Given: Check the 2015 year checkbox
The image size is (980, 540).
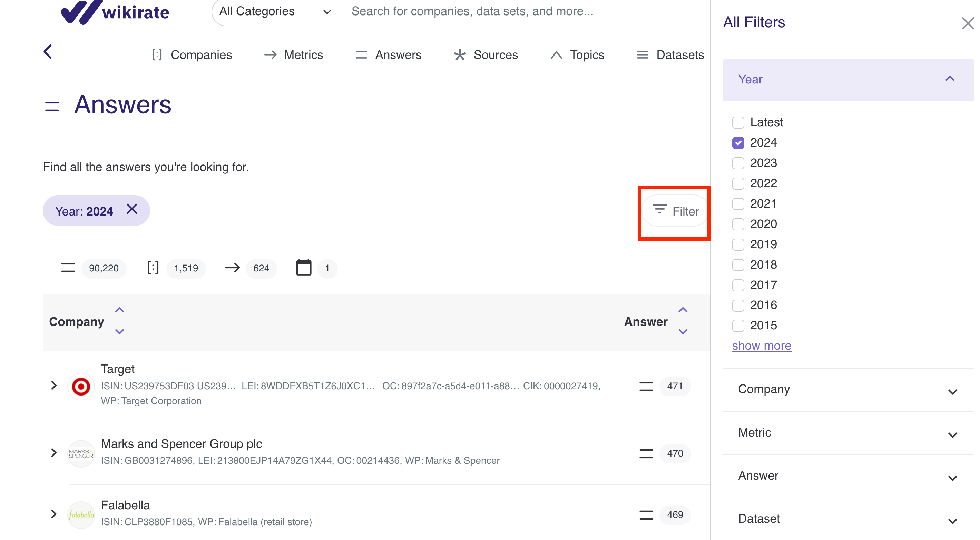Looking at the screenshot, I should coord(738,326).
